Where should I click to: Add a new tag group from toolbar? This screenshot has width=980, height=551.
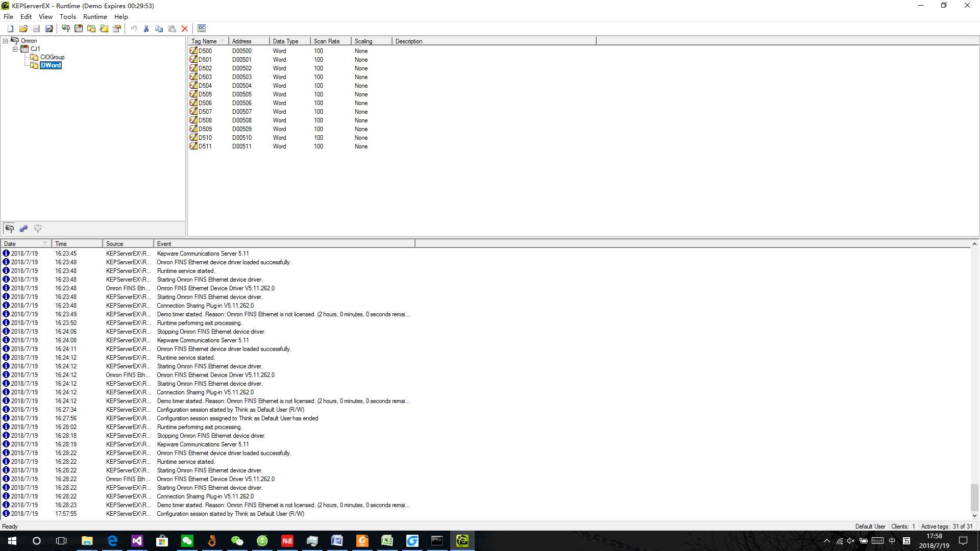(91, 29)
